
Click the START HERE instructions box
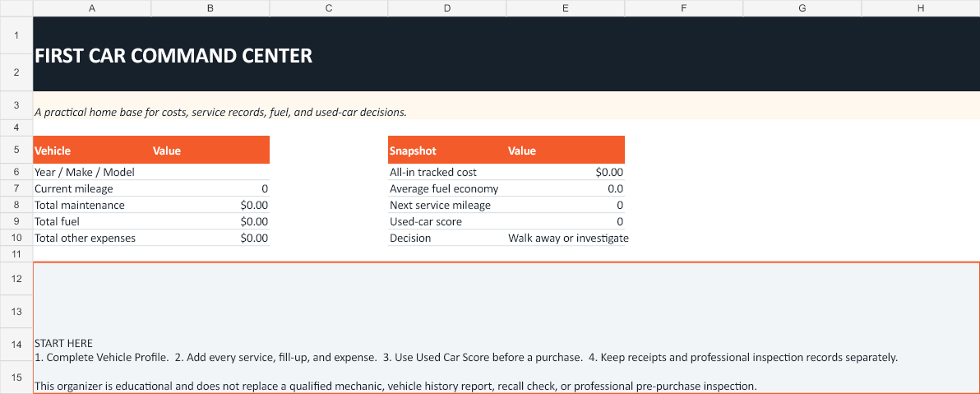coord(506,327)
